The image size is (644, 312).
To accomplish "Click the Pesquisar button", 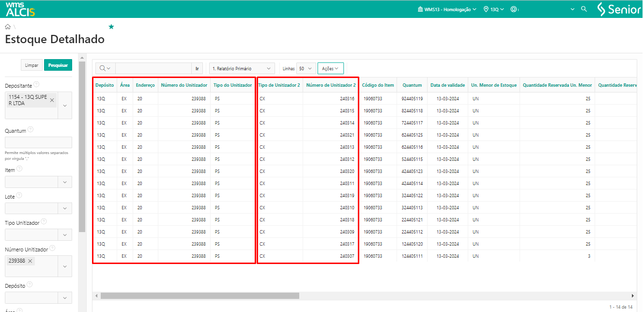I will click(58, 65).
